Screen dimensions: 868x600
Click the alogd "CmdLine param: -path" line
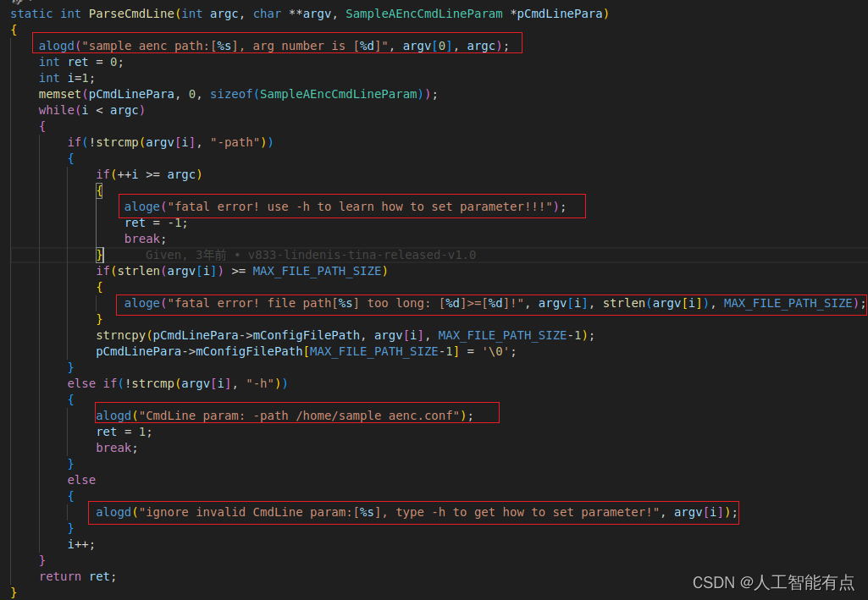[x=285, y=416]
